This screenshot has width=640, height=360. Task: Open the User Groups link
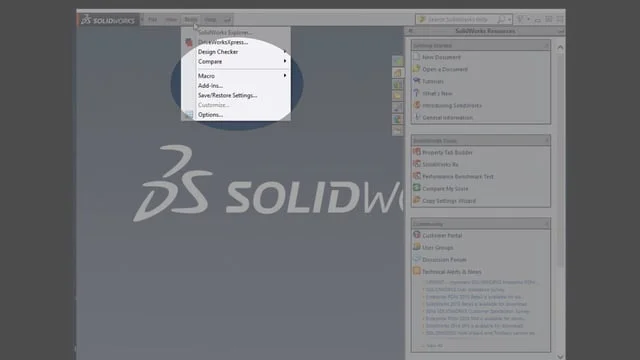pos(438,248)
